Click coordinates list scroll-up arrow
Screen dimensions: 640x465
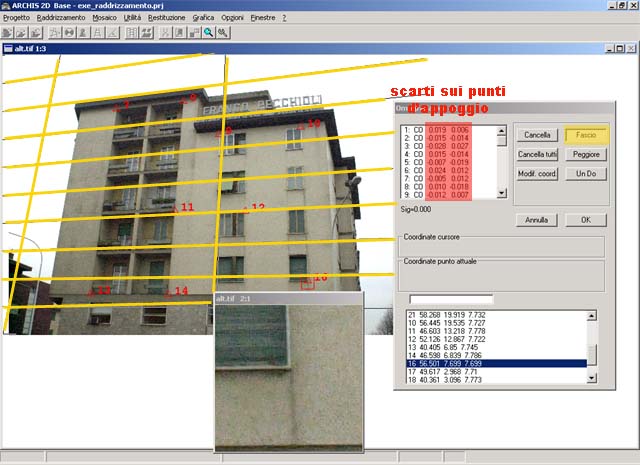(x=592, y=315)
